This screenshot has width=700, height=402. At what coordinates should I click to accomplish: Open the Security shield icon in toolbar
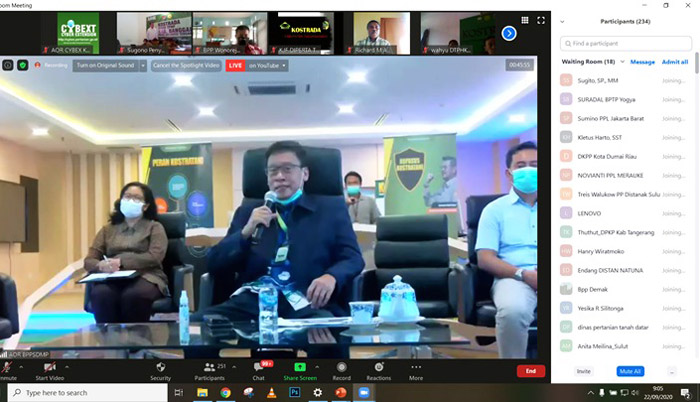160,367
